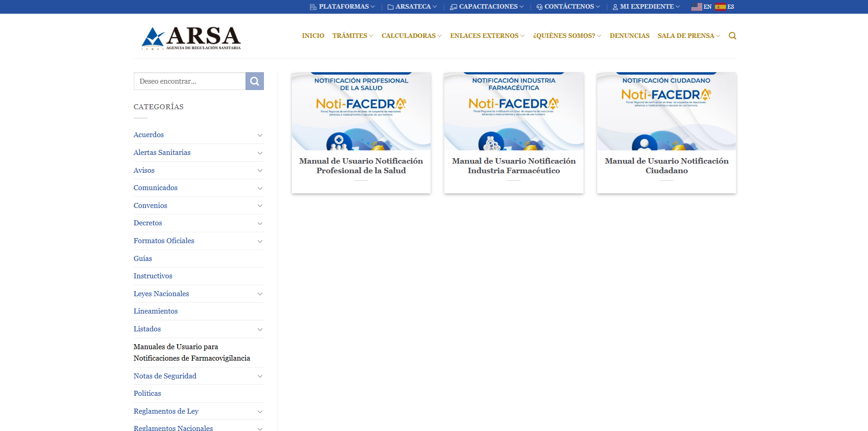868x431 pixels.
Task: Open the Decretos category
Action: [x=147, y=223]
